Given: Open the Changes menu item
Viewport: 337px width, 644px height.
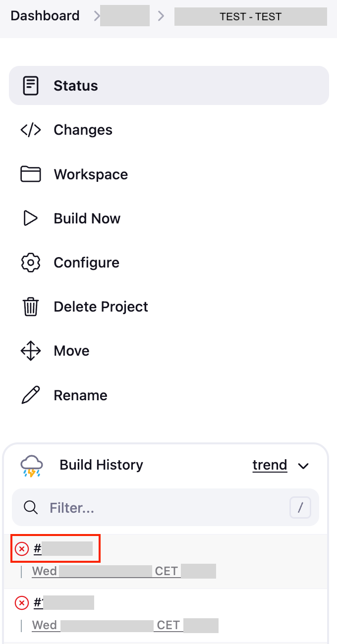Looking at the screenshot, I should (x=83, y=130).
